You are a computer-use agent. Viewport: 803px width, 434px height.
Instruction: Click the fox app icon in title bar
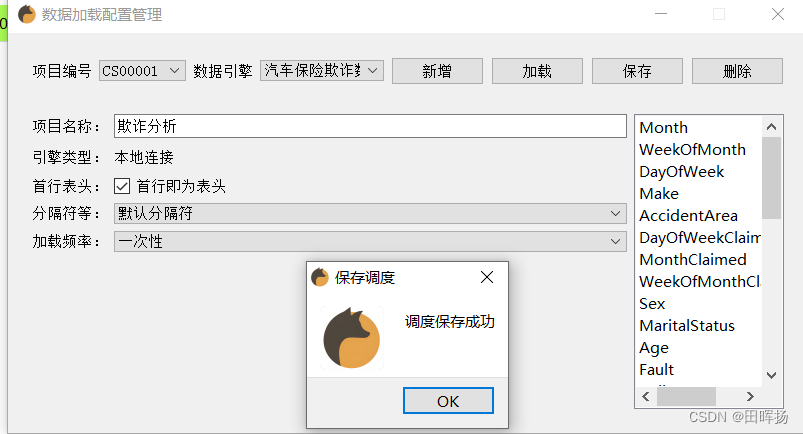click(x=27, y=14)
